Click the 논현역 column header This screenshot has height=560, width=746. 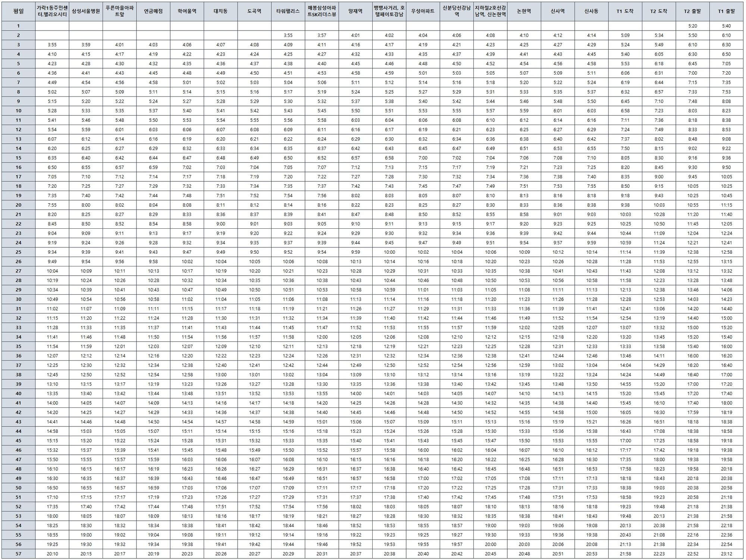524,11
